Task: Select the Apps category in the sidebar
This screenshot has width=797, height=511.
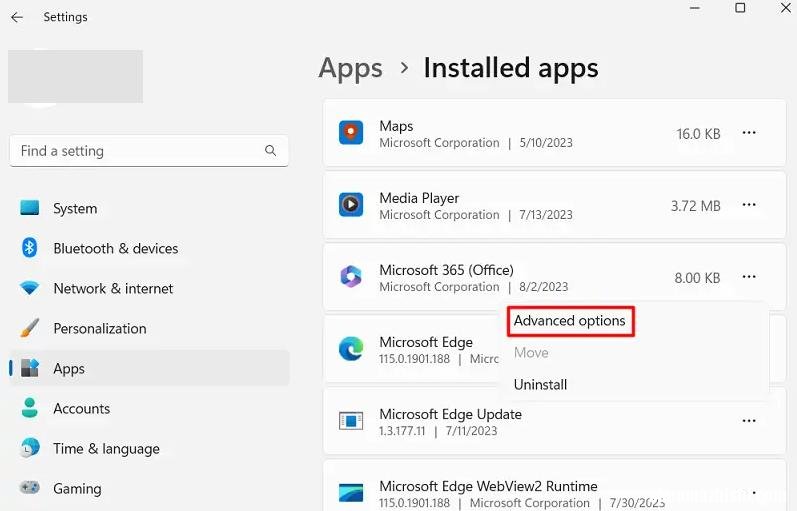Action: (149, 368)
